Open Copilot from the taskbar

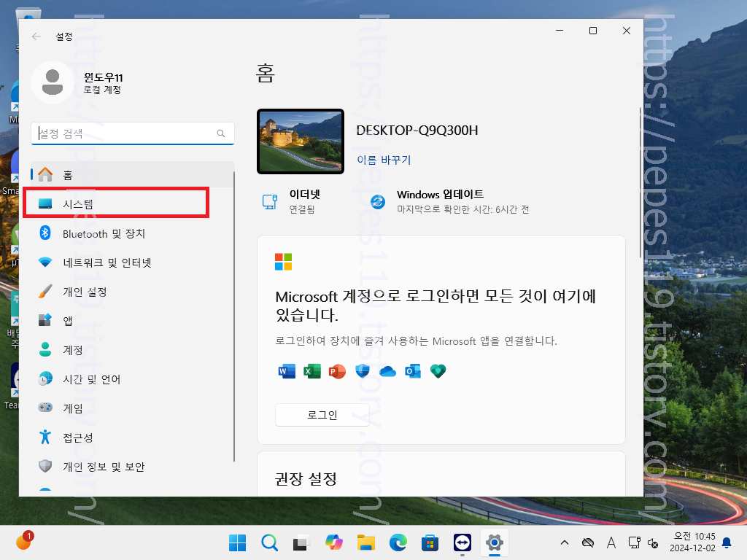[333, 542]
